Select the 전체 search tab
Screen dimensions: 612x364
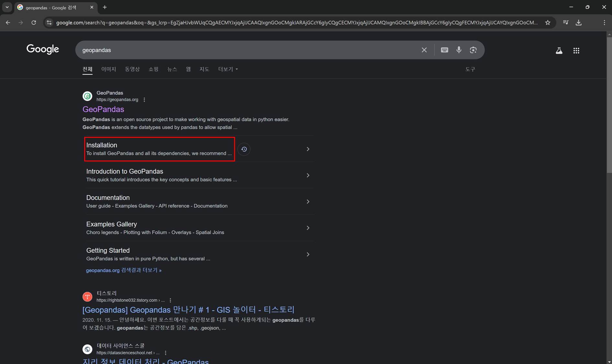point(87,69)
